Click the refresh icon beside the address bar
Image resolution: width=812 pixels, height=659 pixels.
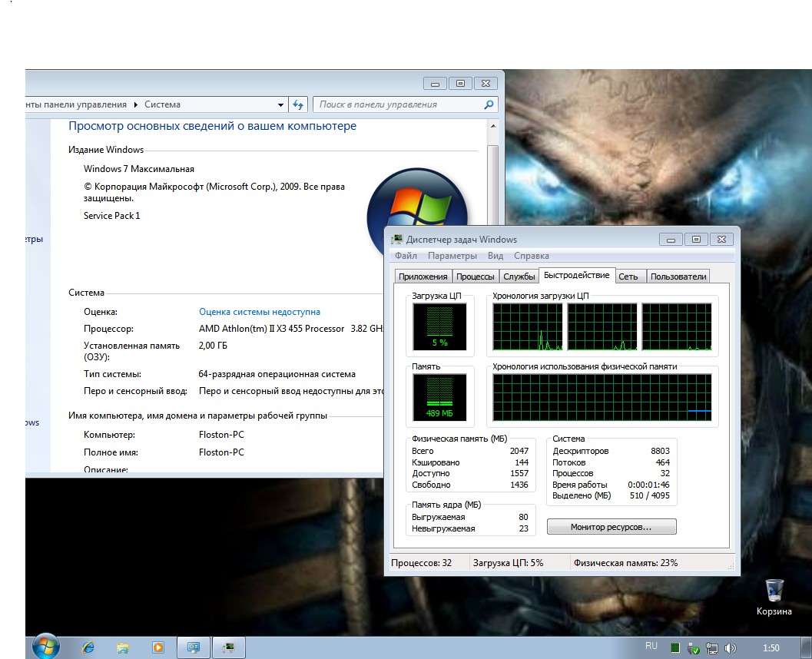click(298, 104)
